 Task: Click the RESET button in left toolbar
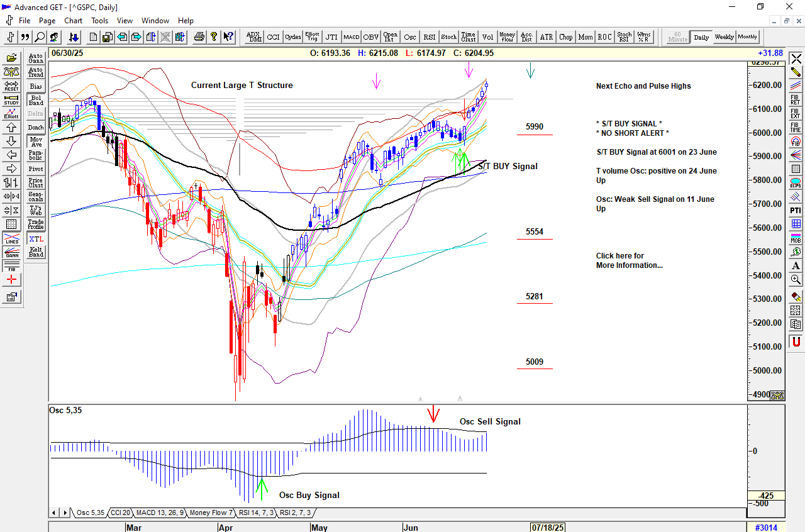click(11, 86)
